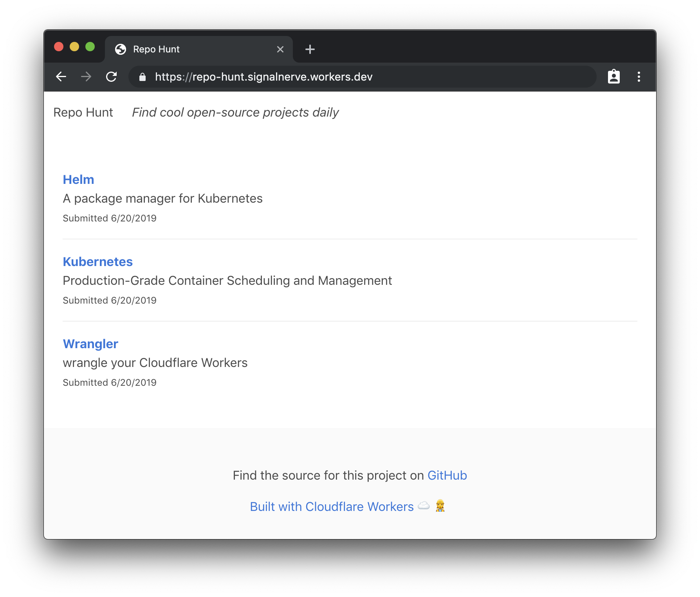
Task: Click the red close window button
Action: pyautogui.click(x=59, y=47)
